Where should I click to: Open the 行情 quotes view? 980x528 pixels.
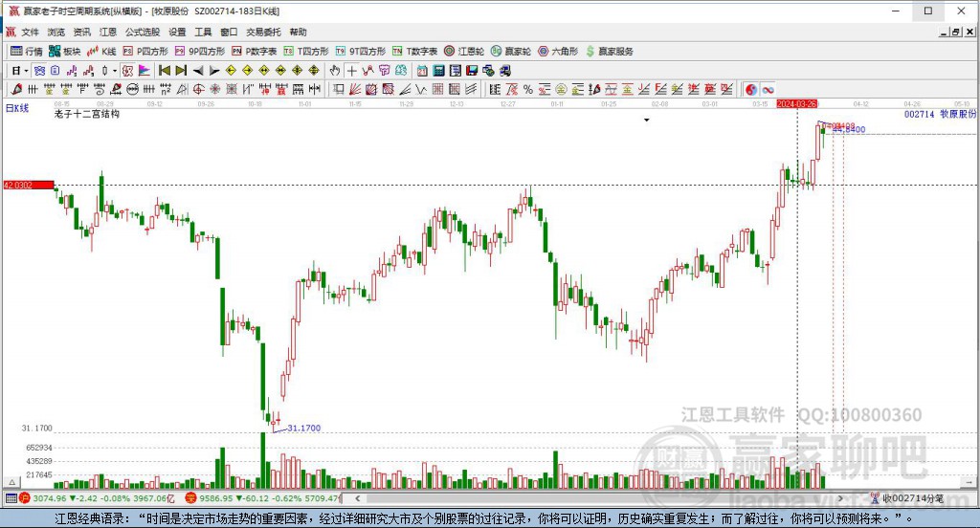pos(26,52)
